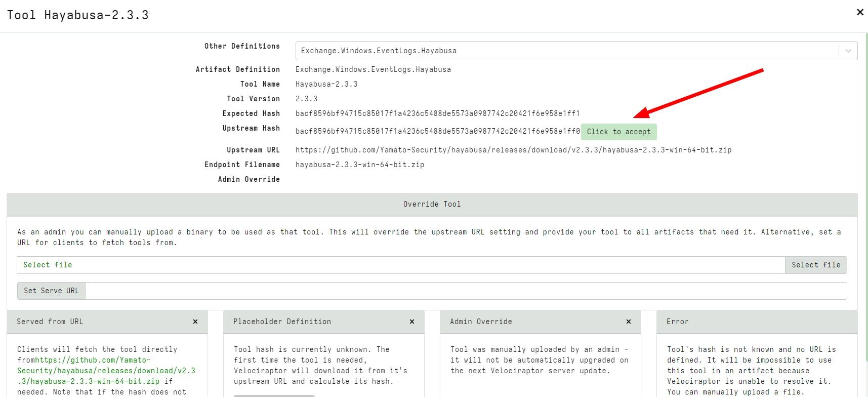Viewport: 868px width, 397px height.
Task: Dismiss the Placeholder Definition card
Action: pos(412,322)
